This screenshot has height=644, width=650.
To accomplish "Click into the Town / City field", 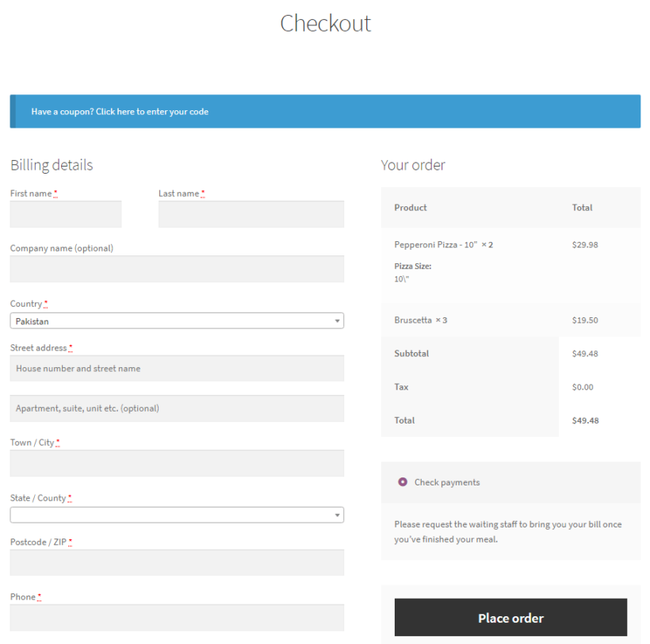I will pos(176,463).
